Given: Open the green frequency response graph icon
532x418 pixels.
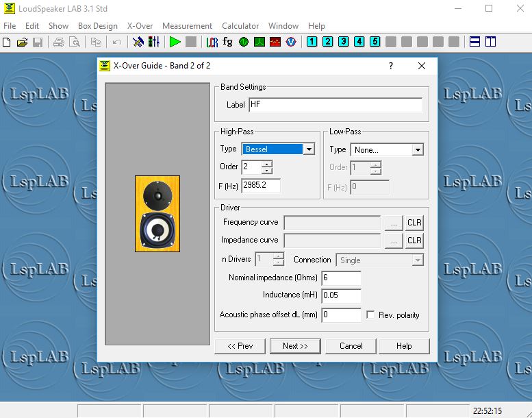Looking at the screenshot, I should (x=259, y=42).
